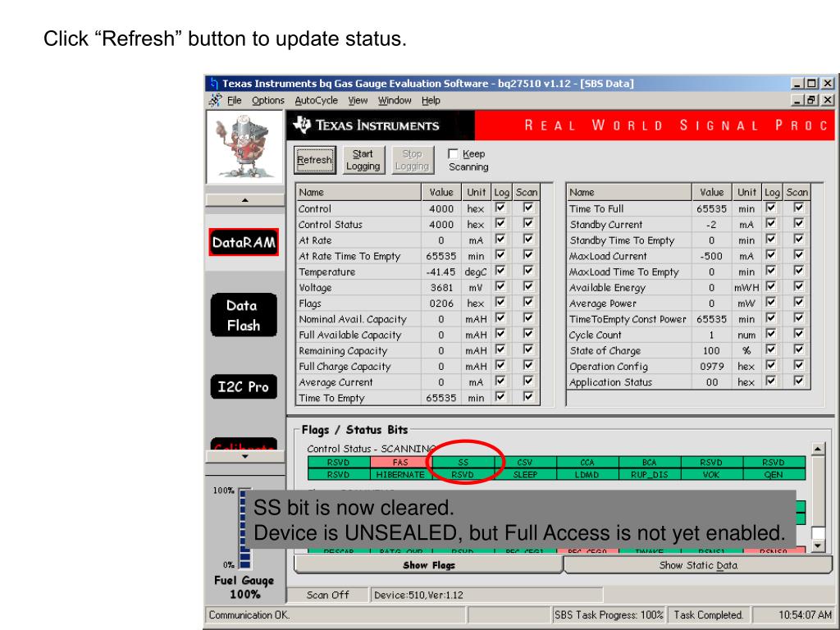
Task: Click the HIBERNATE status bit cell
Action: click(x=400, y=475)
